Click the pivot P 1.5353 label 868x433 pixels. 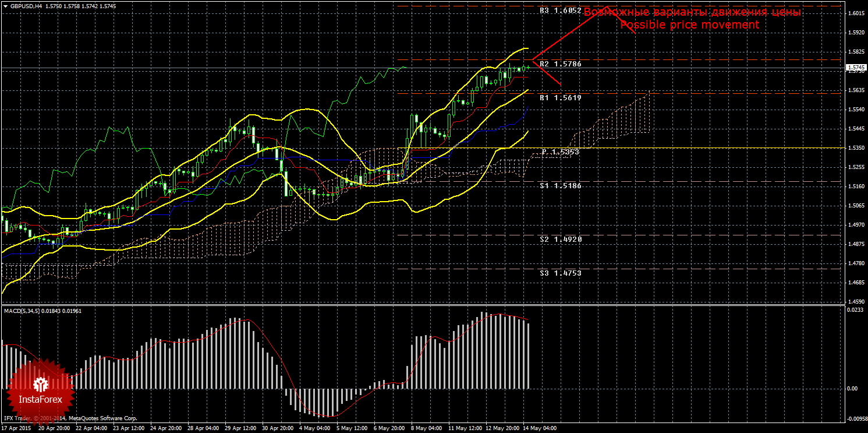pyautogui.click(x=560, y=152)
